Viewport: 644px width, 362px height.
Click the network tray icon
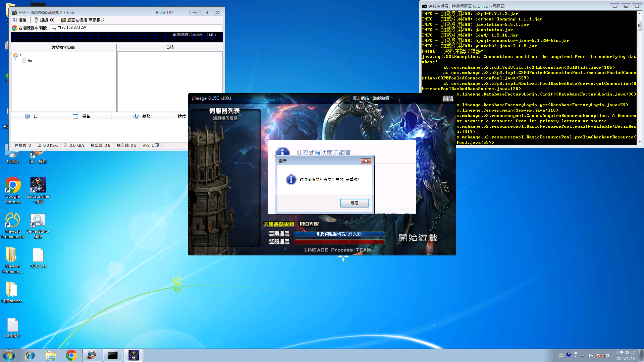(606, 356)
